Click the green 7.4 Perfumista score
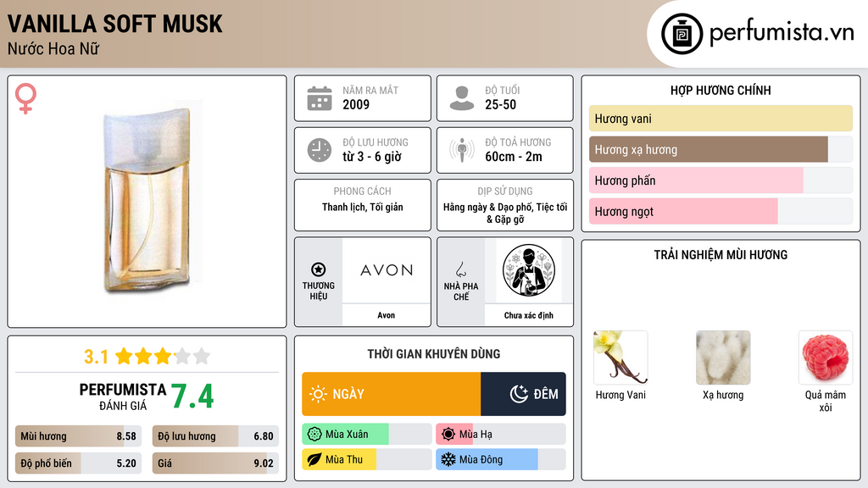 coord(192,396)
